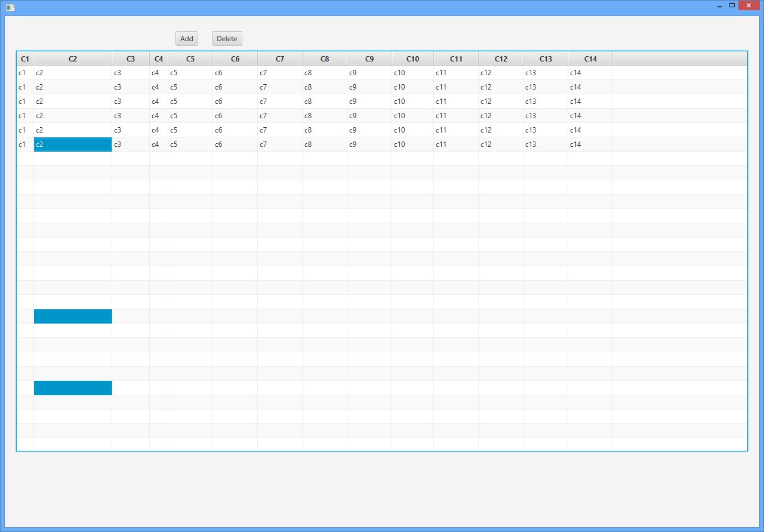Screen dimensions: 764x532
Task: Click the lower empty blue highlighted cell
Action: (x=73, y=388)
